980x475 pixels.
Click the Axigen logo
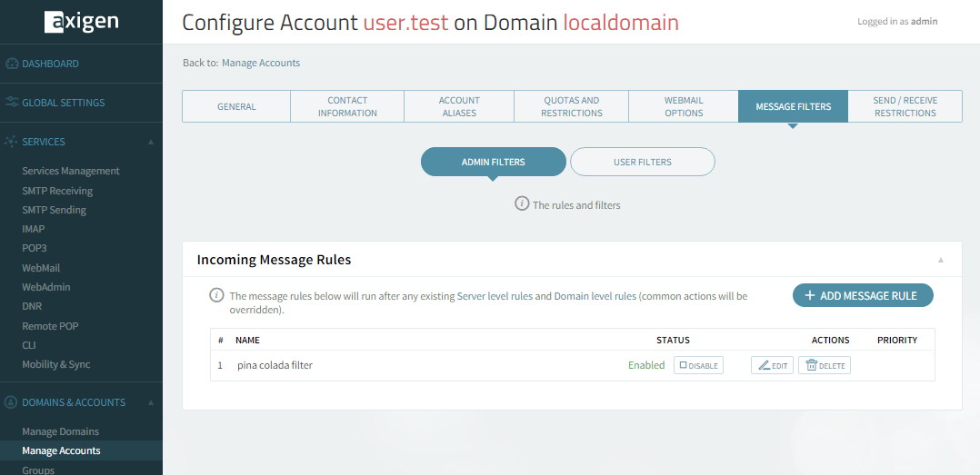coord(80,23)
